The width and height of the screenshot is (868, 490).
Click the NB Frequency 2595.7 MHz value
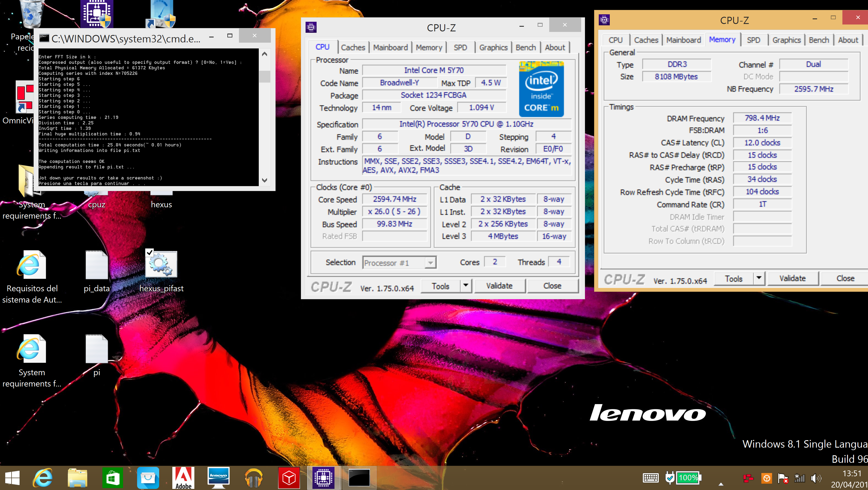(x=814, y=89)
